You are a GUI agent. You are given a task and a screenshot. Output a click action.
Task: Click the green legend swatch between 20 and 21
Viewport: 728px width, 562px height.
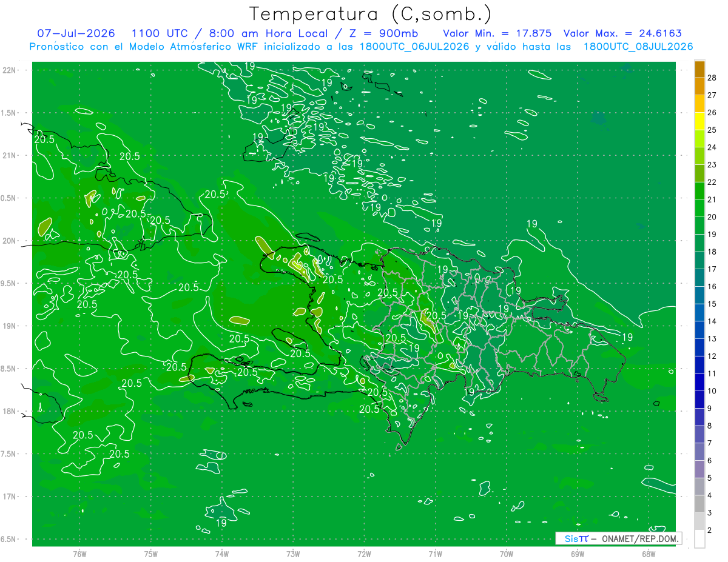(x=699, y=209)
